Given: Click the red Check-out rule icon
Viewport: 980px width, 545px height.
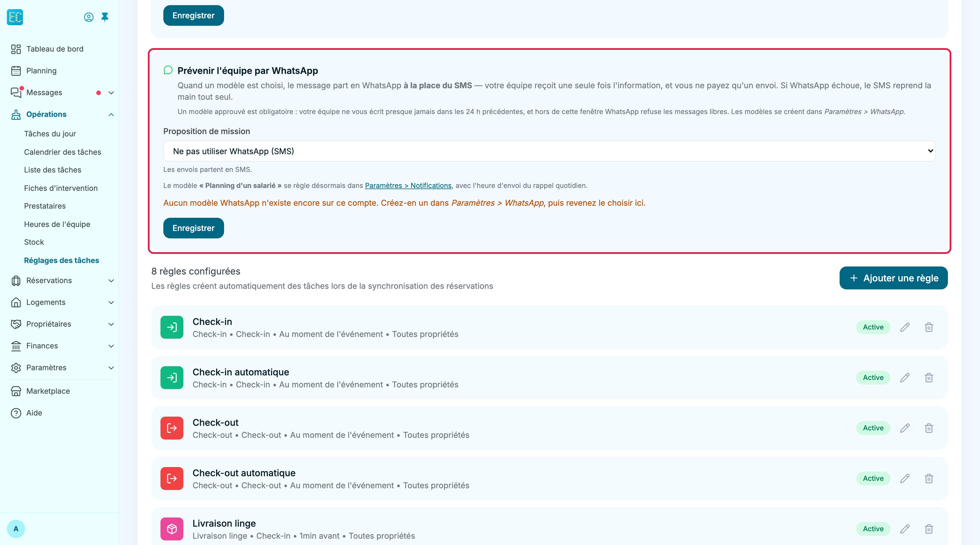Looking at the screenshot, I should point(172,428).
